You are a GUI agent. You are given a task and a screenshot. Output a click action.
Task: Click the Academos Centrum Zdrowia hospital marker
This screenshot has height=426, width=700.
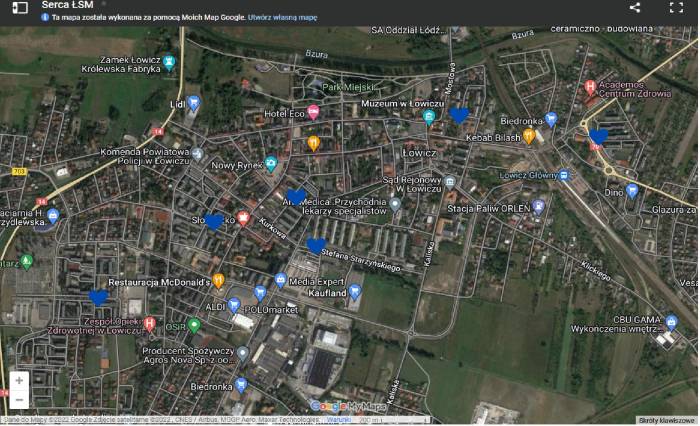pyautogui.click(x=591, y=88)
